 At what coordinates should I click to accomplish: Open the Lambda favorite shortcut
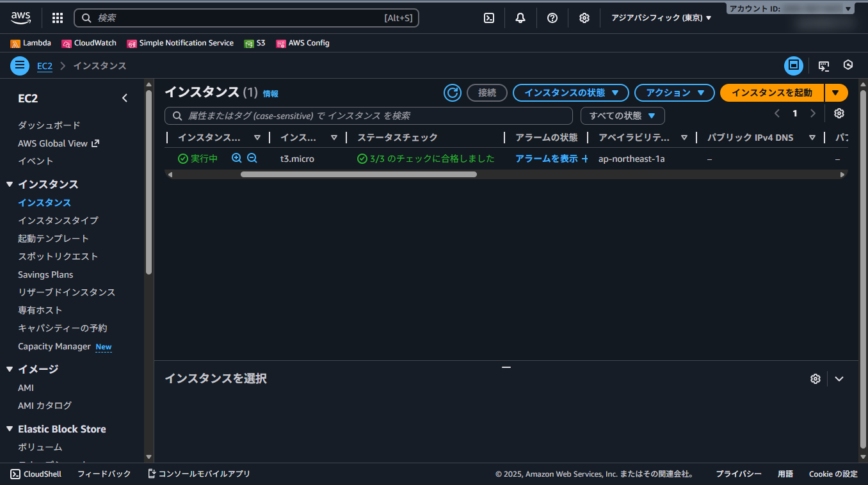click(x=31, y=43)
